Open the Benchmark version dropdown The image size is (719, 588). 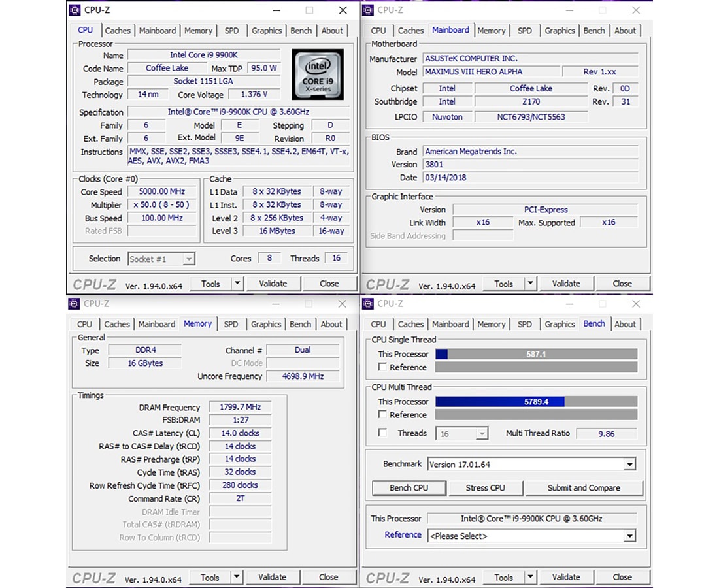click(629, 465)
